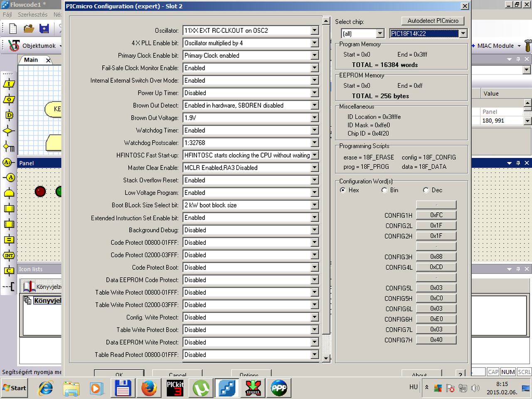The width and height of the screenshot is (532, 399).
Task: Click the configuration list scroll-down arrow
Action: (x=326, y=358)
